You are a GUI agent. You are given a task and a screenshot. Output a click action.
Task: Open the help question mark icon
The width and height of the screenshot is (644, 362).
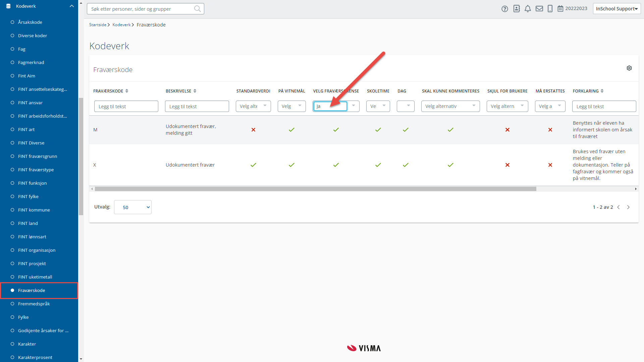(x=504, y=9)
